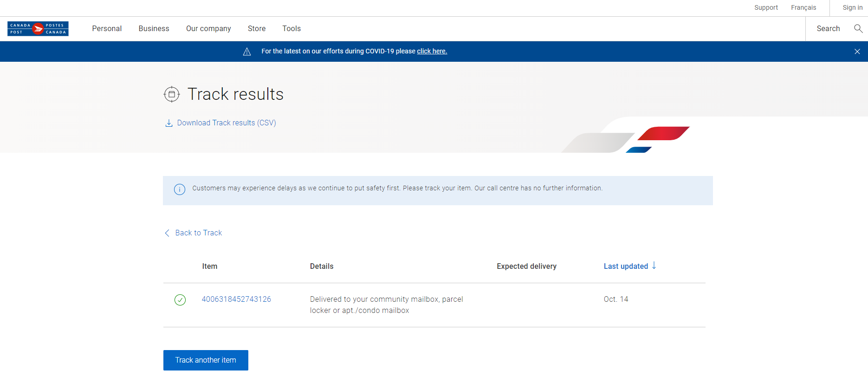Click the green delivered checkmark icon
This screenshot has height=377, width=868.
pos(180,300)
